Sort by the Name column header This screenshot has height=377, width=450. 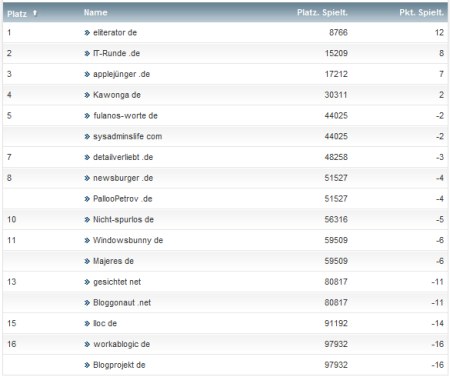pyautogui.click(x=96, y=13)
